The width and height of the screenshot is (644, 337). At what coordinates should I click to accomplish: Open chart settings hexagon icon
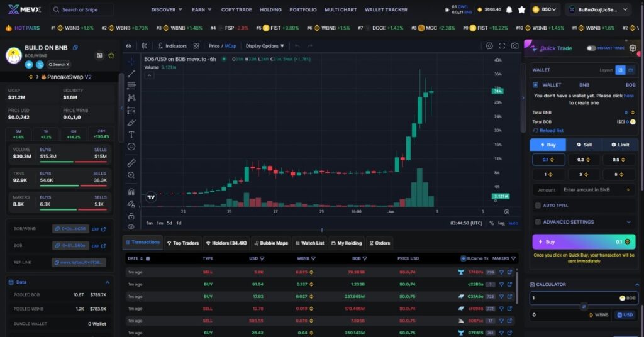[489, 46]
